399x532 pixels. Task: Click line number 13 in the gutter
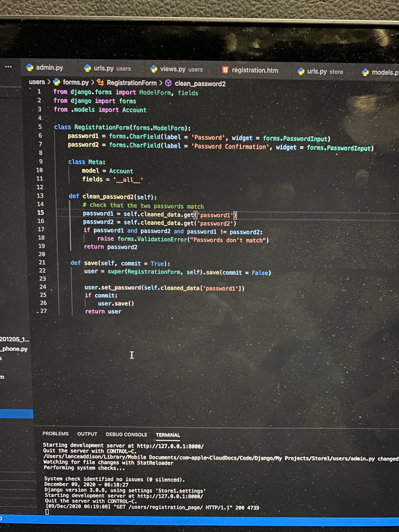(40, 196)
